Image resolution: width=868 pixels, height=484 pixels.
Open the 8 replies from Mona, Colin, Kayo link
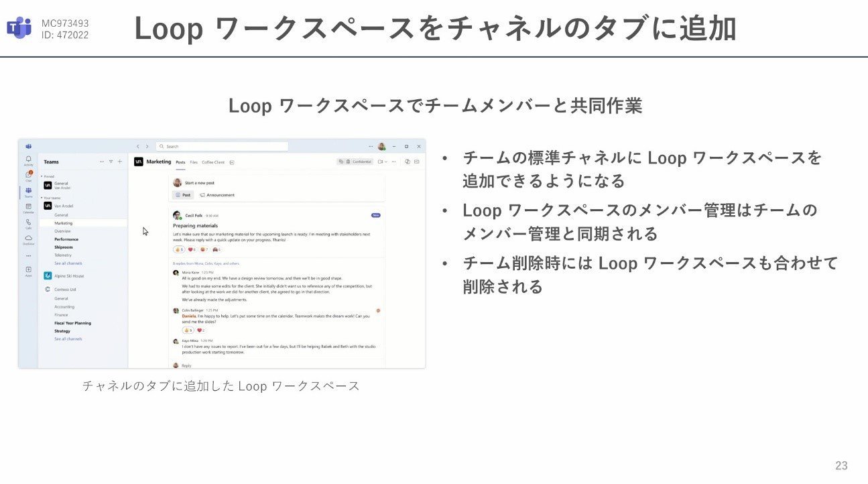click(206, 263)
